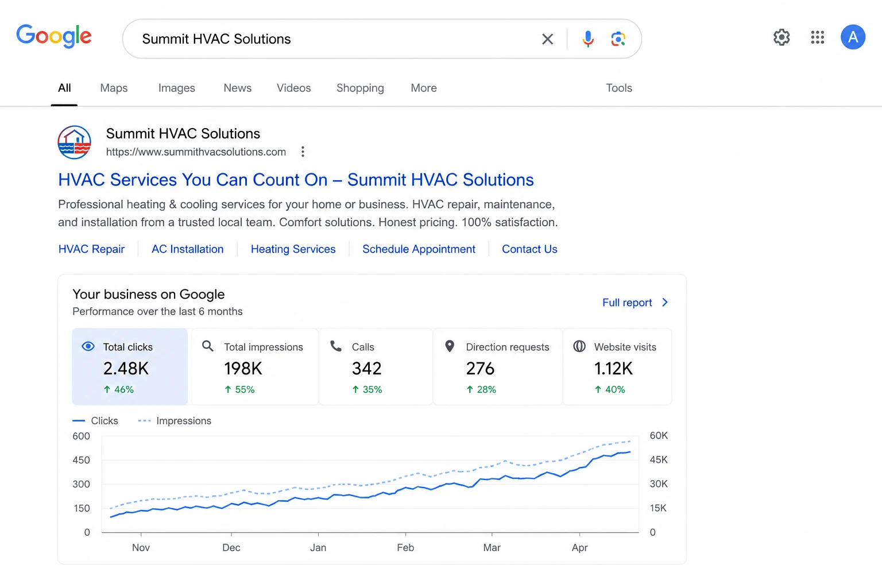
Task: Toggle the Impressions series in chart legend
Action: click(175, 421)
